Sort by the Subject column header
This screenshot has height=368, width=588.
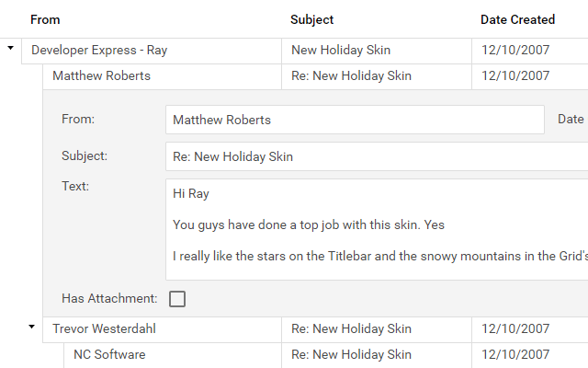coord(312,19)
